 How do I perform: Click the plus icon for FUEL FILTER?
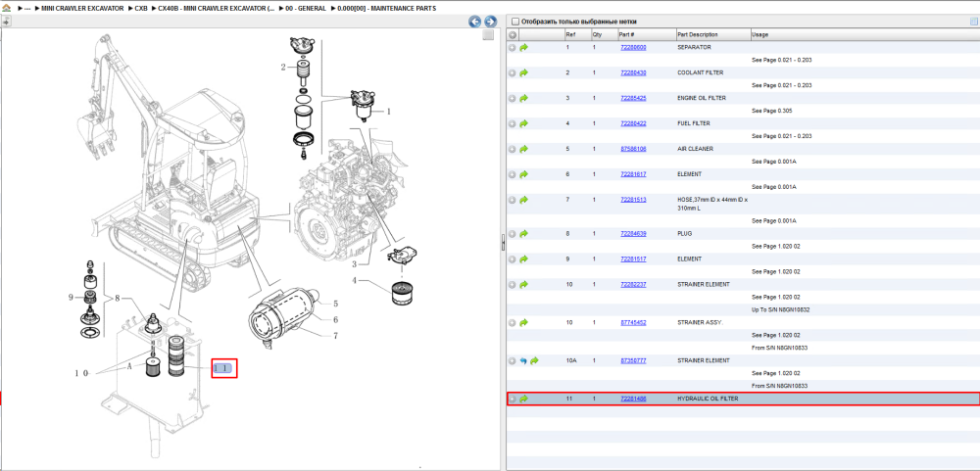(x=512, y=123)
